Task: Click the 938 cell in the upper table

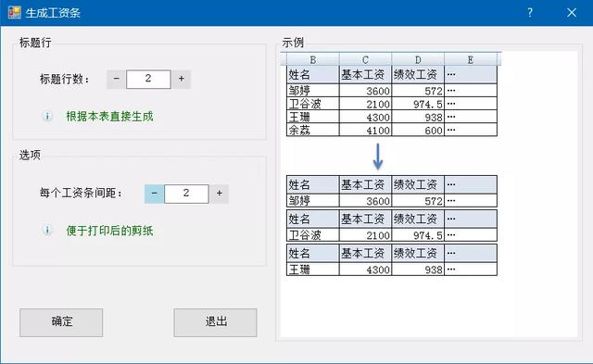Action: 418,117
